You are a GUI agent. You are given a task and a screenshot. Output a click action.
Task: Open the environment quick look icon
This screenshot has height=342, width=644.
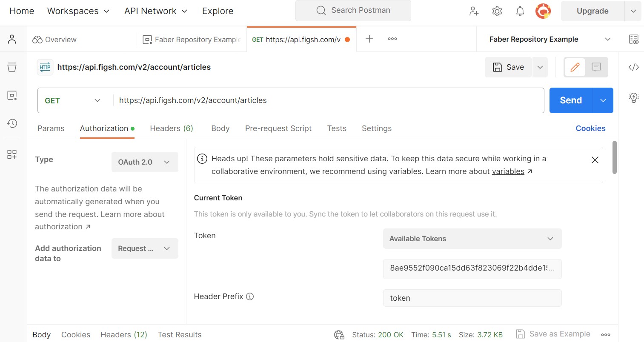point(634,39)
